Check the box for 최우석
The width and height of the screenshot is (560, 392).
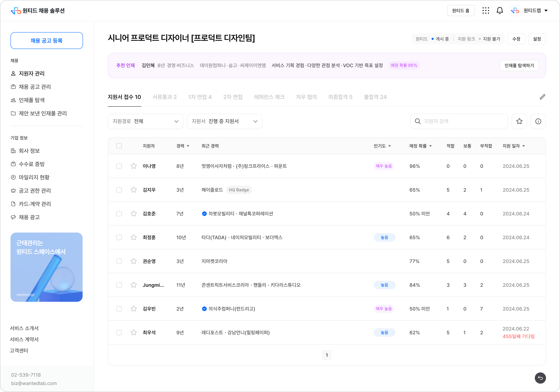(x=119, y=333)
